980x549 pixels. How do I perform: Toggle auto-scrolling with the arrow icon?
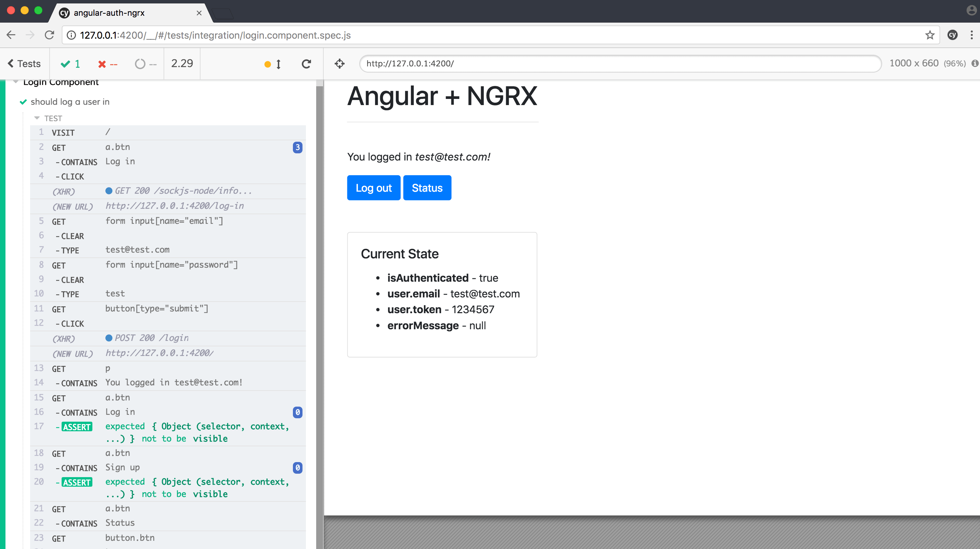(x=279, y=64)
